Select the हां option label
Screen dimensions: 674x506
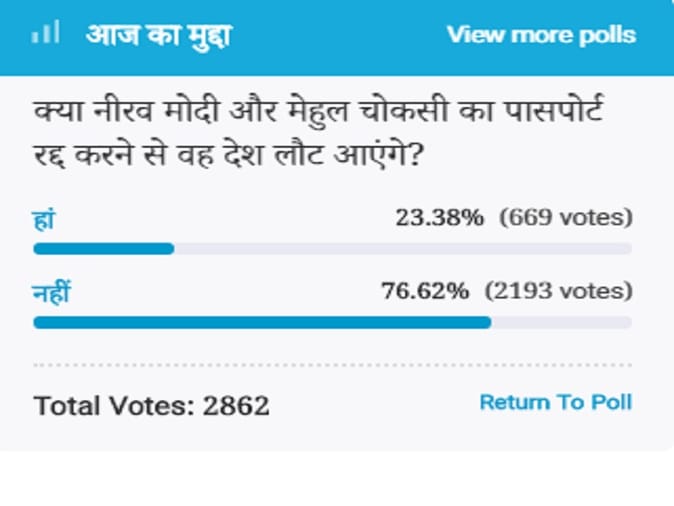pyautogui.click(x=44, y=217)
